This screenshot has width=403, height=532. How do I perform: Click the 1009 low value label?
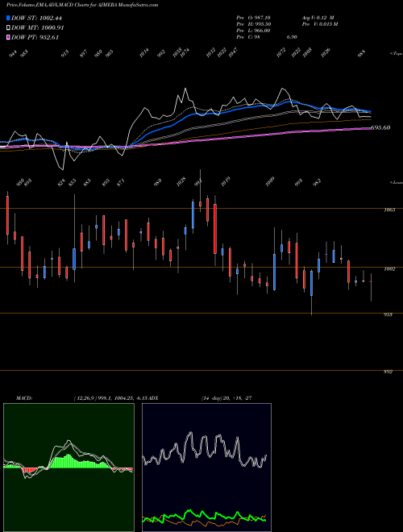[x=270, y=181]
